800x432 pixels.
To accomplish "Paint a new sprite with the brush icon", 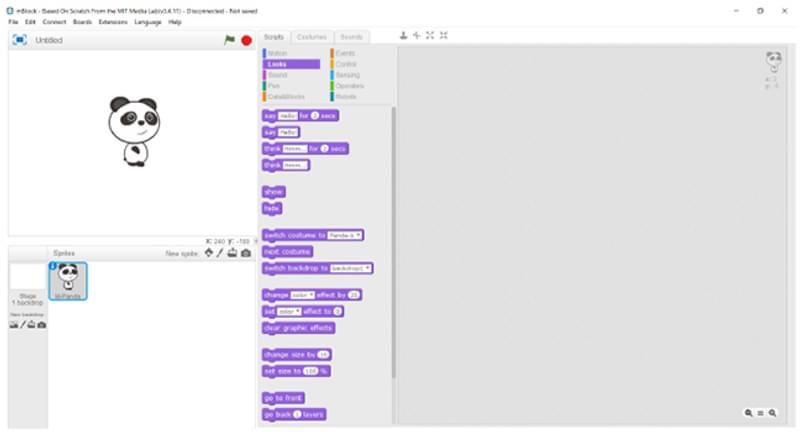I will 220,252.
